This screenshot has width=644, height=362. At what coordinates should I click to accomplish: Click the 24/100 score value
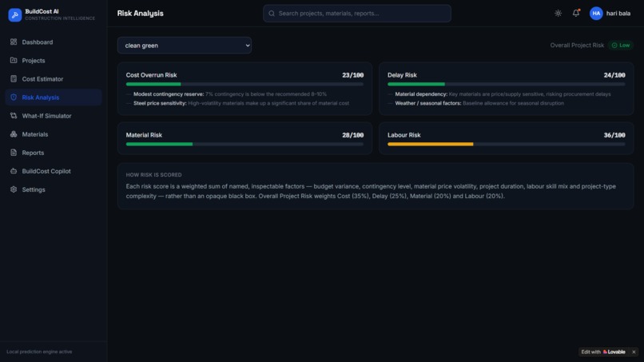click(614, 75)
